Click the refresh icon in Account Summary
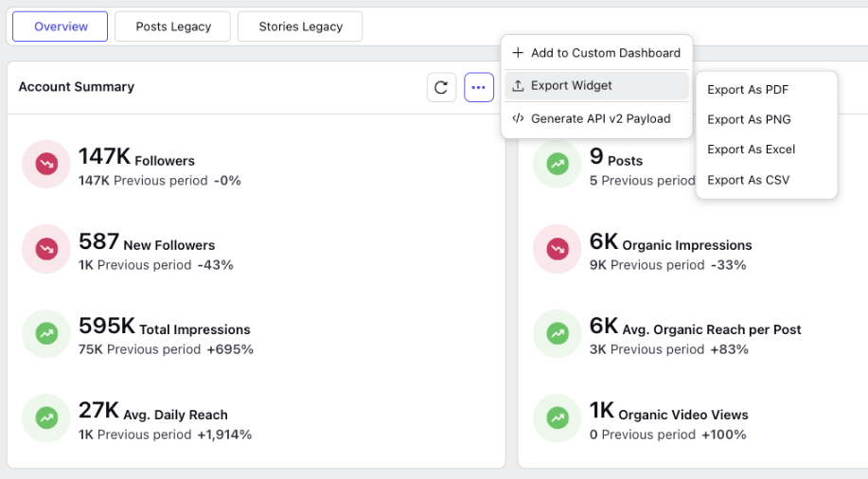 tap(441, 87)
